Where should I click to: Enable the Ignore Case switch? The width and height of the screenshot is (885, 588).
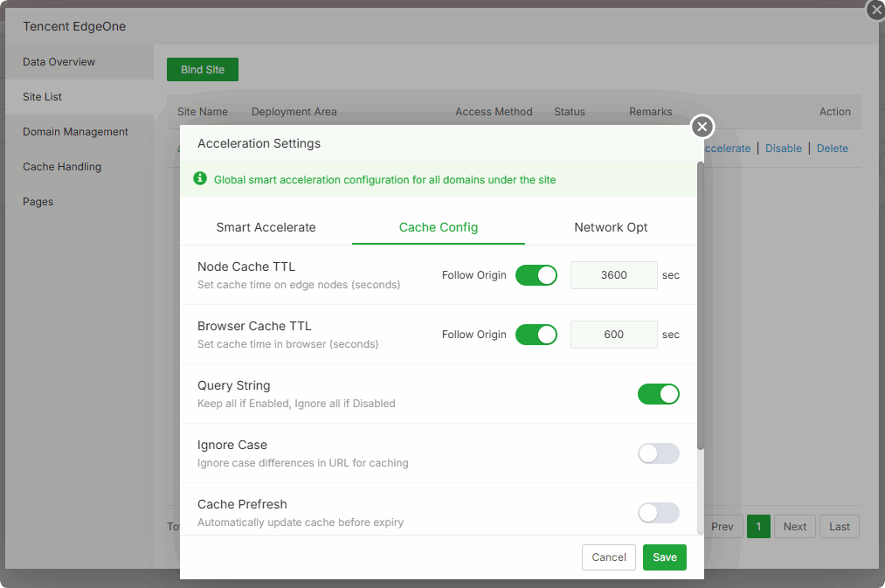click(x=658, y=453)
